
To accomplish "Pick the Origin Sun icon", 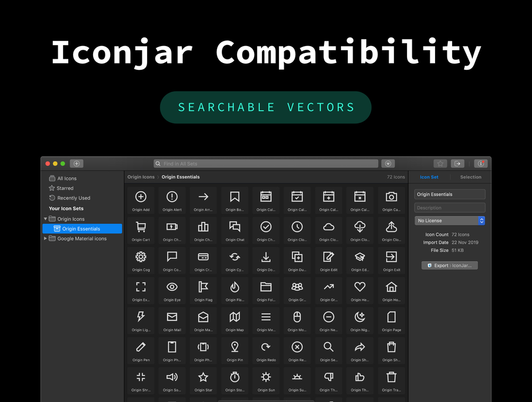I will pos(266,381).
